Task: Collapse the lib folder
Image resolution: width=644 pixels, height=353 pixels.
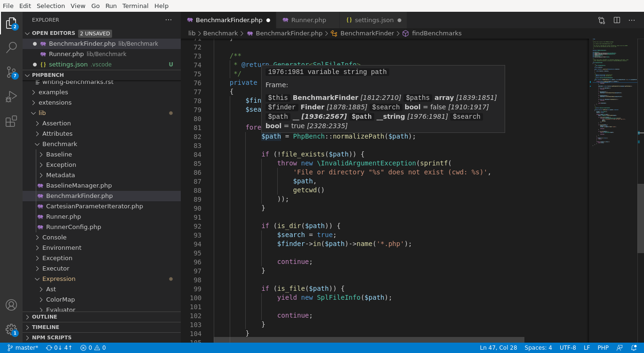Action: [102, 113]
